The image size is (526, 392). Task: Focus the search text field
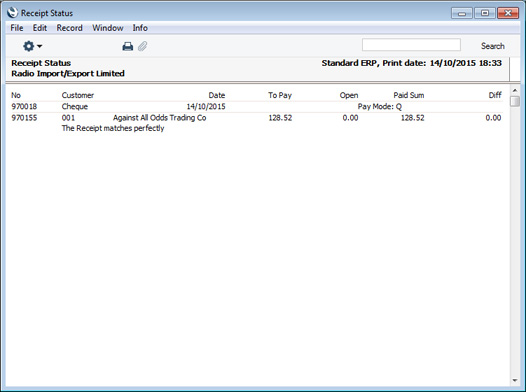411,45
